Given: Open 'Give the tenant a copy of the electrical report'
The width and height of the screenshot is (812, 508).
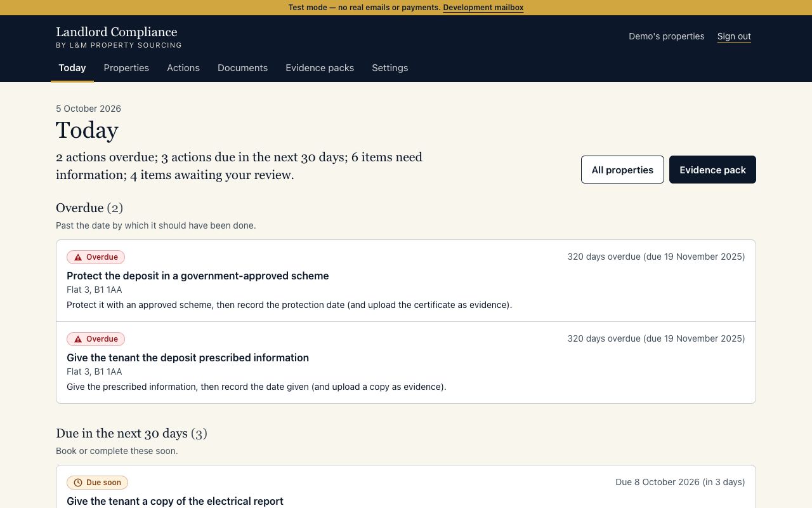Looking at the screenshot, I should [x=175, y=501].
